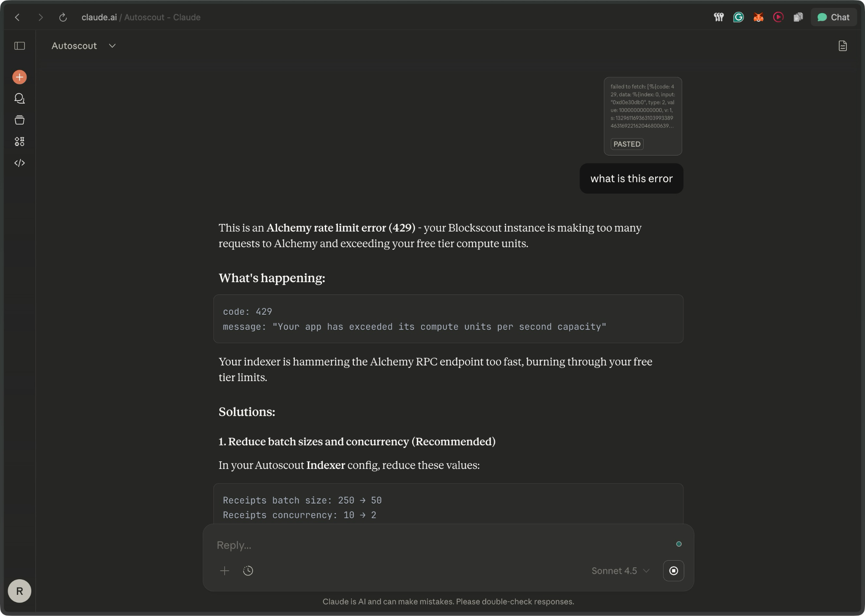Stop the response generation
This screenshot has width=865, height=616.
click(x=673, y=571)
